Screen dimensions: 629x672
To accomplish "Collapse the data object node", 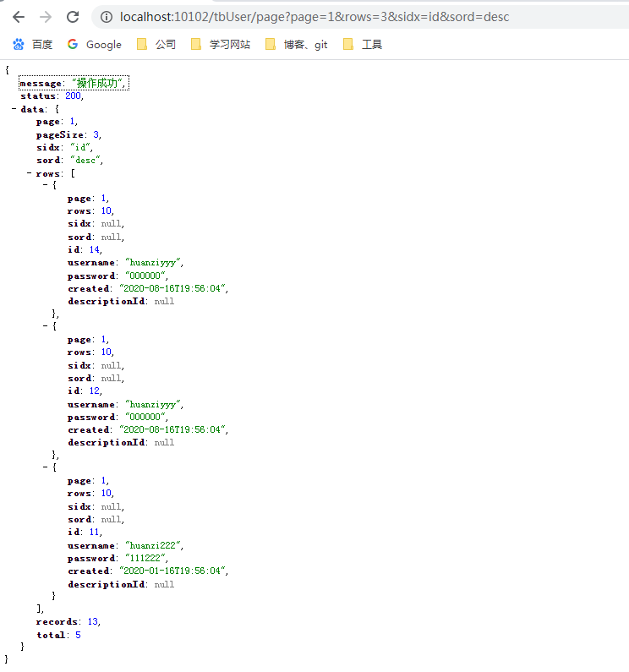I will click(14, 109).
